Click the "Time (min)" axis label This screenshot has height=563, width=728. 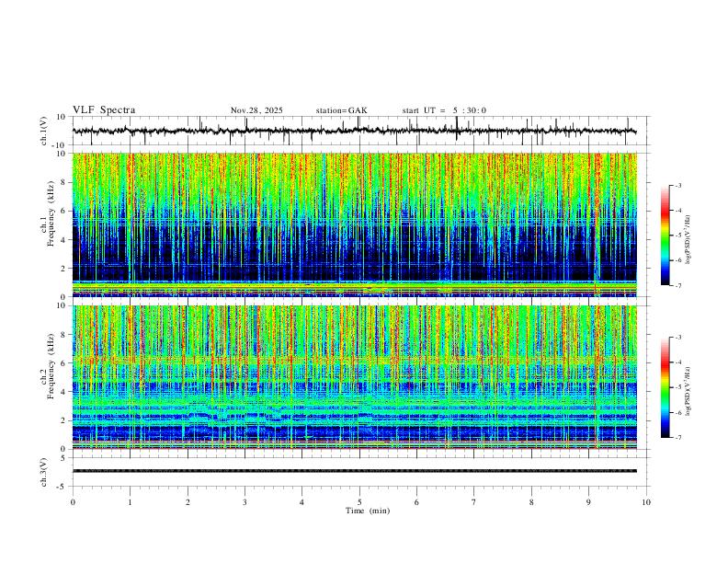[368, 511]
